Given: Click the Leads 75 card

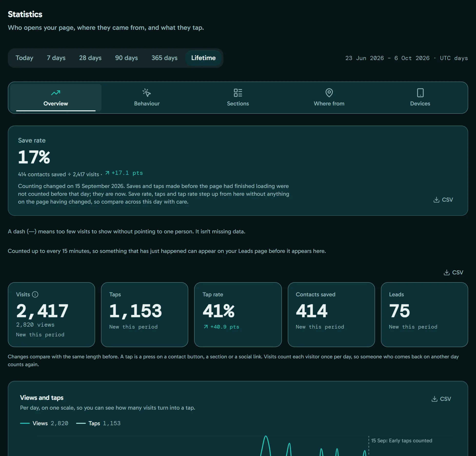Looking at the screenshot, I should tap(425, 315).
